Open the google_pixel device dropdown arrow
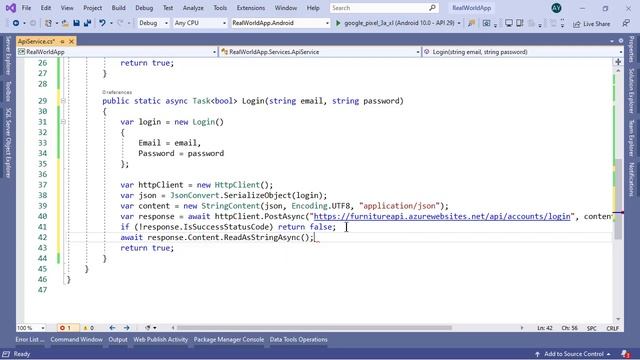Image resolution: width=640 pixels, height=360 pixels. [459, 23]
